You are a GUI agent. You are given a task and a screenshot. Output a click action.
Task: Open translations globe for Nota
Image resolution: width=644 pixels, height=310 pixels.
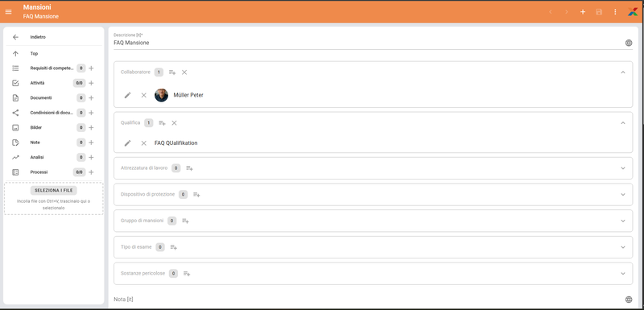click(x=629, y=300)
